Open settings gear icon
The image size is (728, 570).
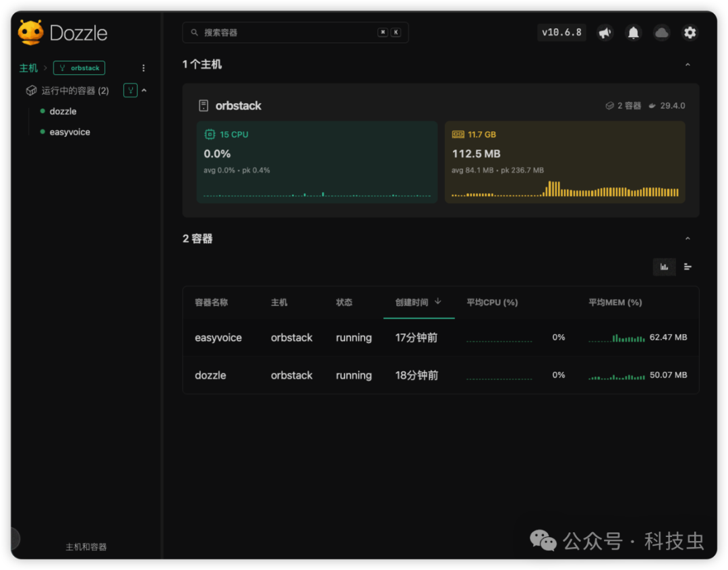(x=690, y=32)
